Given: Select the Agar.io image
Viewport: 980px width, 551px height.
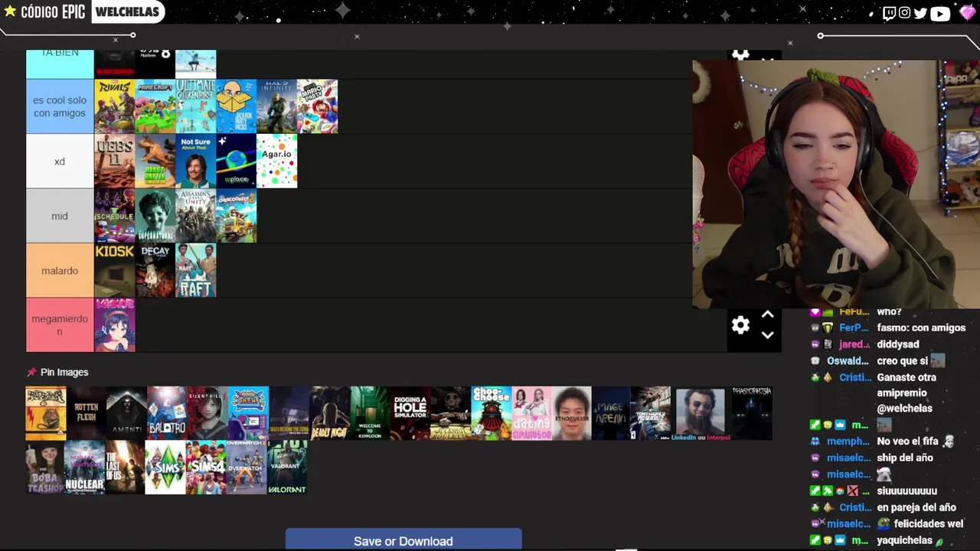Looking at the screenshot, I should (277, 161).
